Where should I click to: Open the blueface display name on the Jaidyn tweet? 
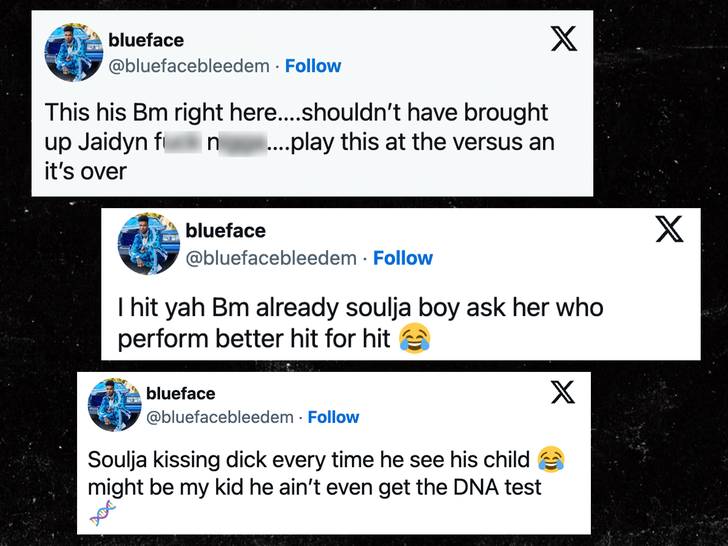pyautogui.click(x=146, y=40)
